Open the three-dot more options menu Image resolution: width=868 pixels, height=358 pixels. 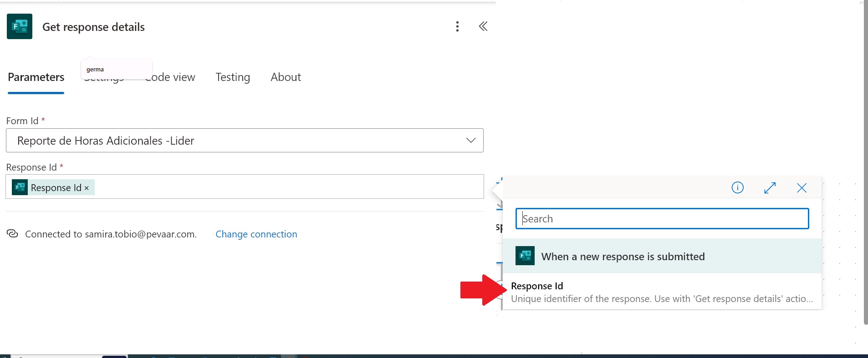[x=457, y=26]
